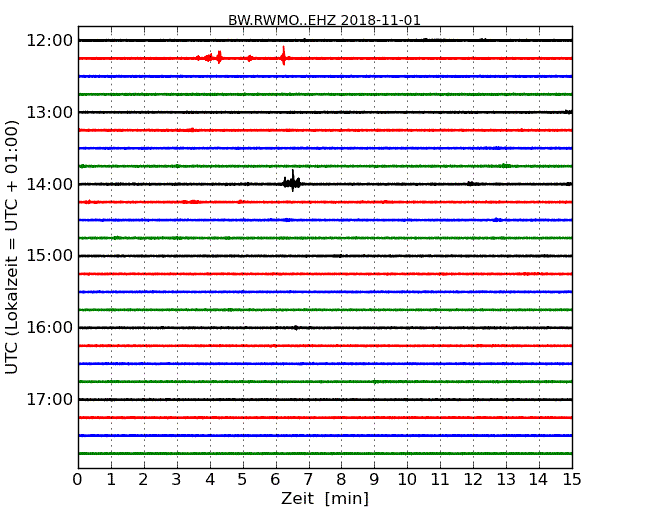Click the x-axis tick label 10
This screenshot has width=650, height=520.
[x=407, y=480]
